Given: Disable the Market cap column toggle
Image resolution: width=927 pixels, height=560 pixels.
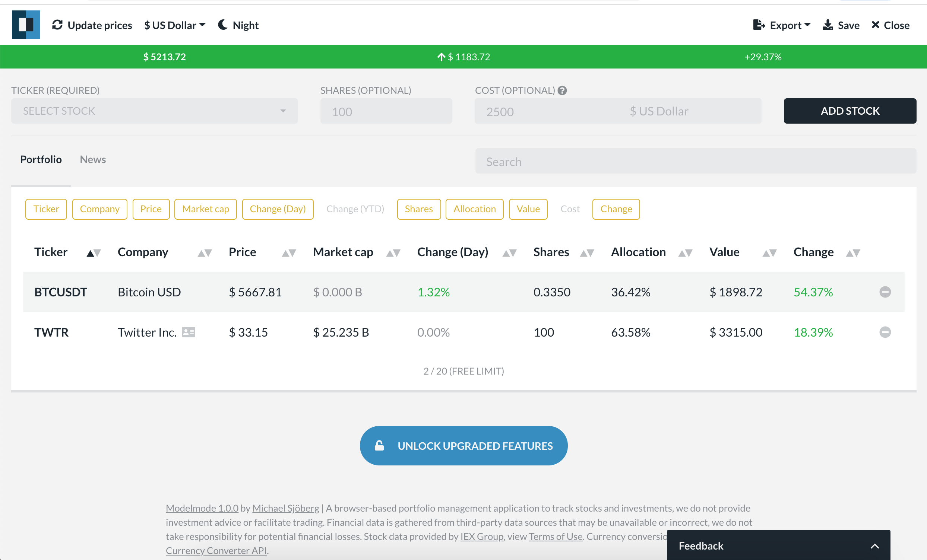Looking at the screenshot, I should pos(205,209).
